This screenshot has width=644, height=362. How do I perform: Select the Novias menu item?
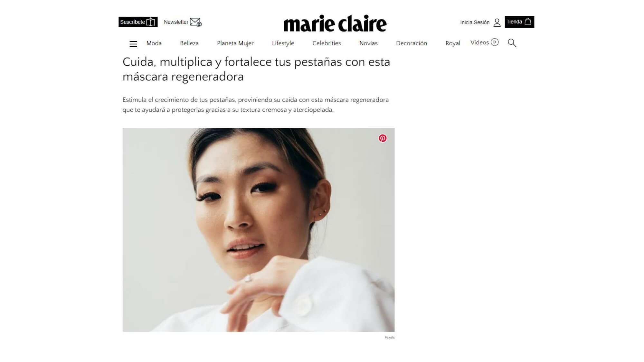point(368,43)
